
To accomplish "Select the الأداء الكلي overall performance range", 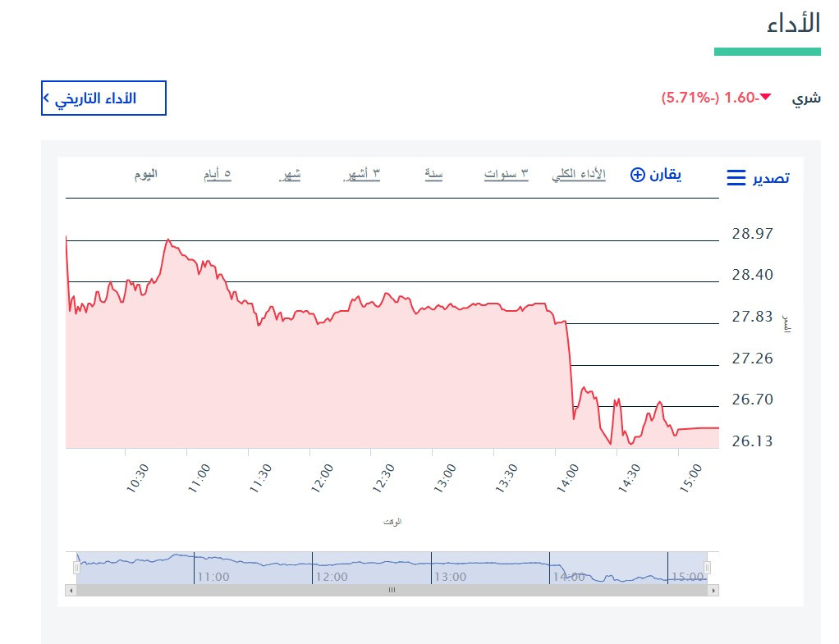I will pyautogui.click(x=579, y=175).
